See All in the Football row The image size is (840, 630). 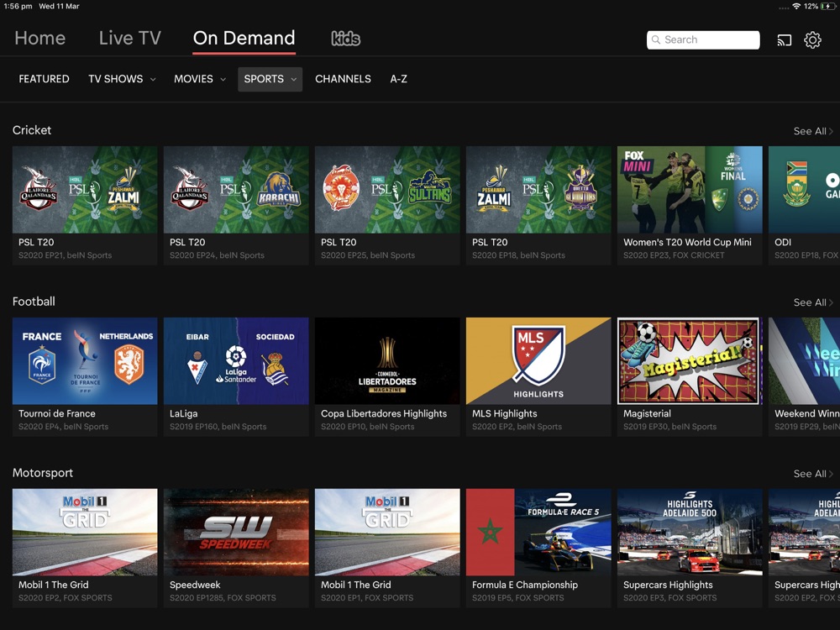(812, 302)
